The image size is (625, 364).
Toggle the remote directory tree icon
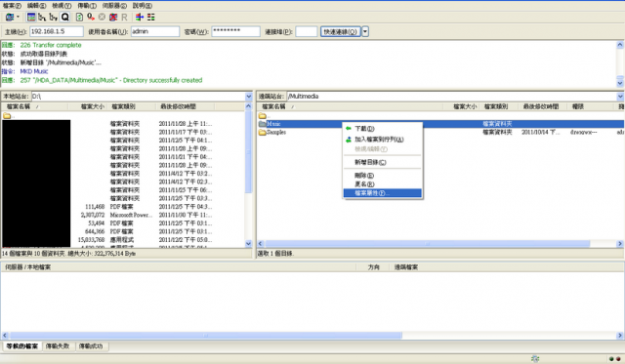[54, 18]
